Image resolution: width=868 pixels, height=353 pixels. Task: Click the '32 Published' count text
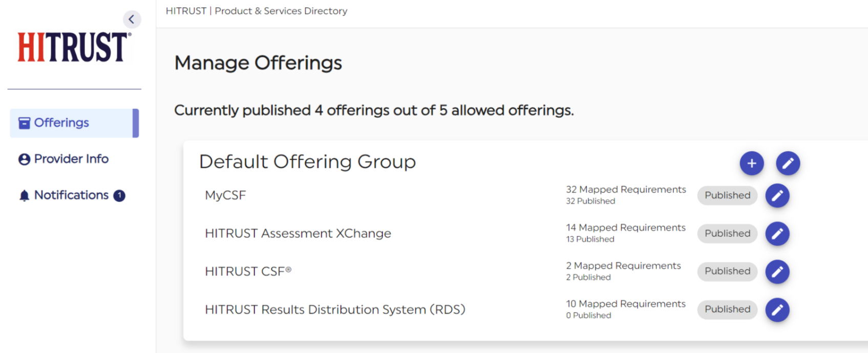590,201
